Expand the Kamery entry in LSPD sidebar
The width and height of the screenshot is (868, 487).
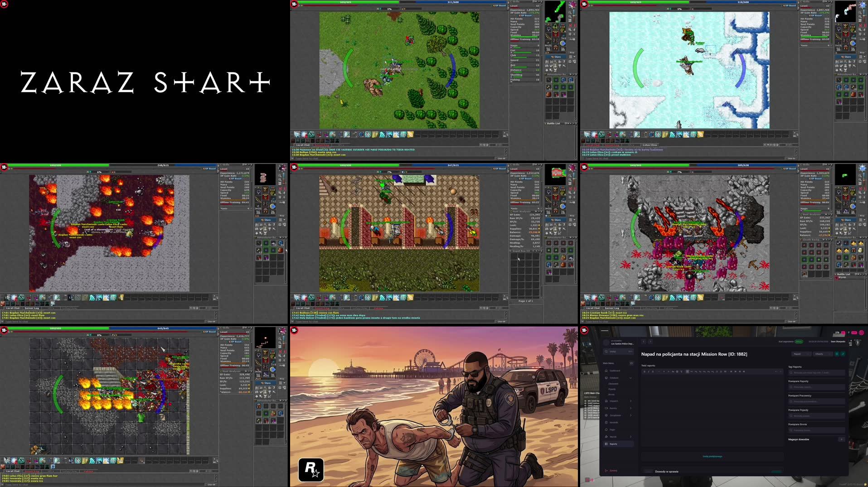coord(618,408)
